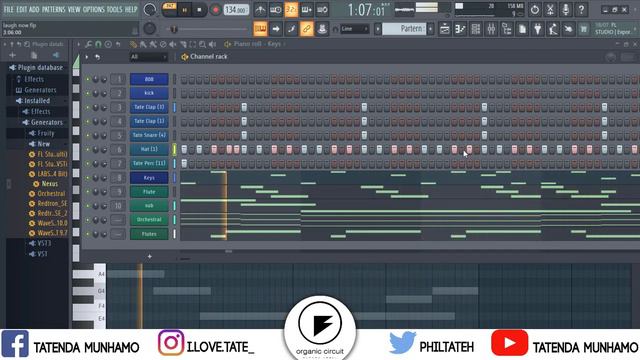Pause playback with the pause button
The width and height of the screenshot is (640, 360).
tap(184, 10)
